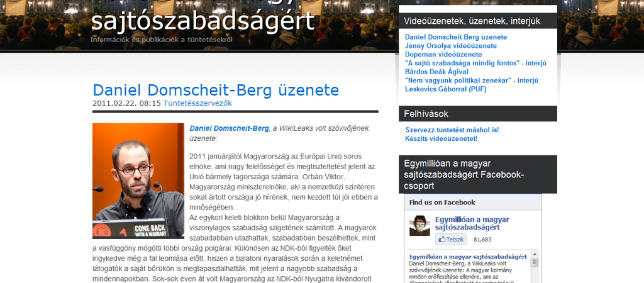Image resolution: width=644 pixels, height=283 pixels.
Task: Click the Facebook feed scrollbar up arrow
Action: pyautogui.click(x=535, y=255)
